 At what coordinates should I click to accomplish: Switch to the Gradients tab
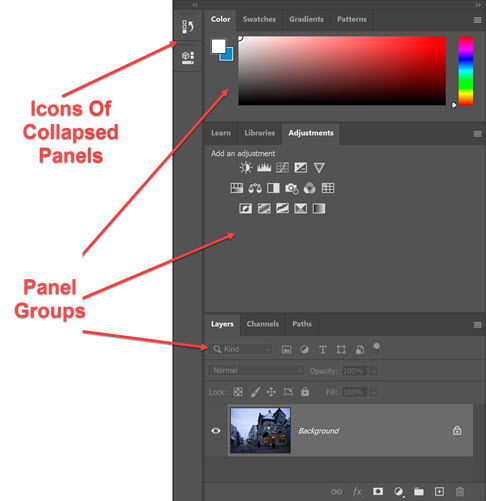306,19
